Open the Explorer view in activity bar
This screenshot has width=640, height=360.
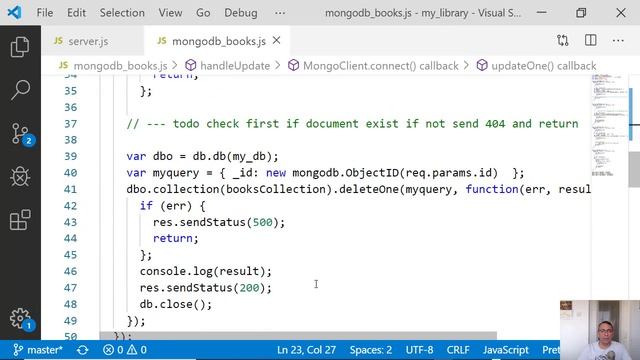[x=20, y=47]
